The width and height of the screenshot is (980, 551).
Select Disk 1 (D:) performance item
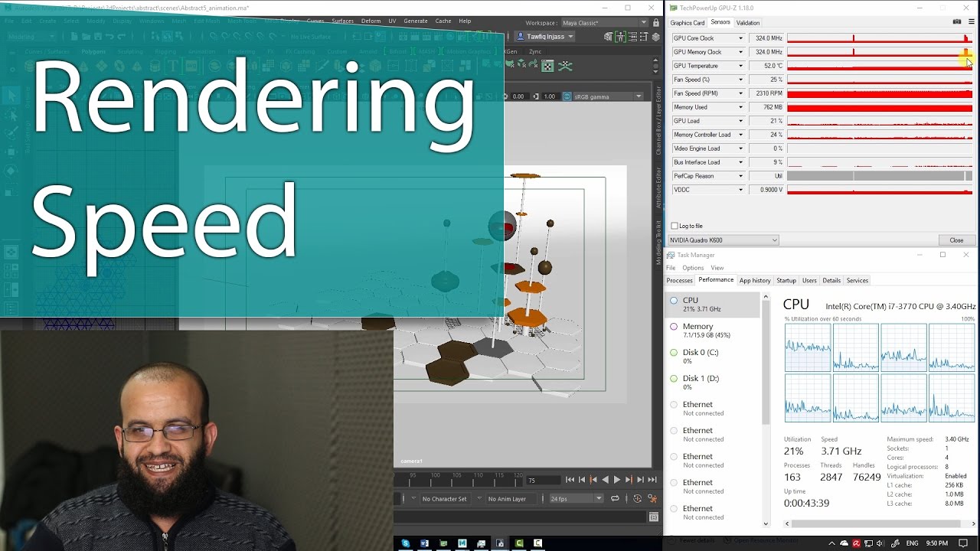(x=714, y=383)
